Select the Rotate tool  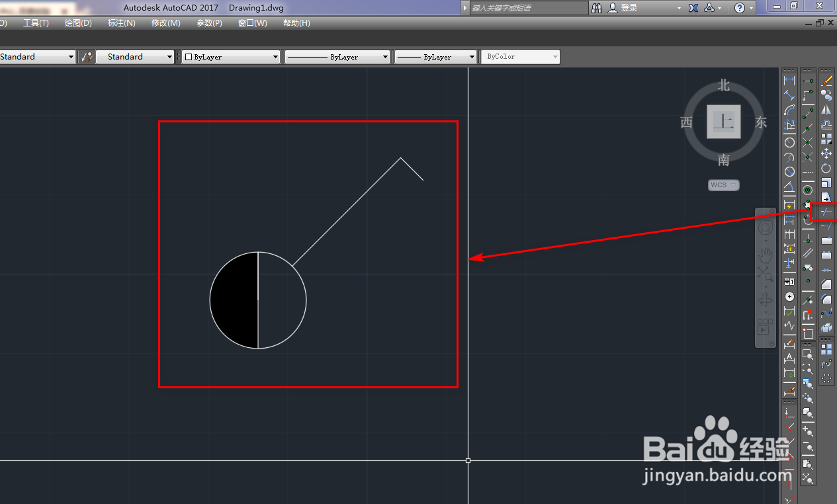tap(826, 168)
